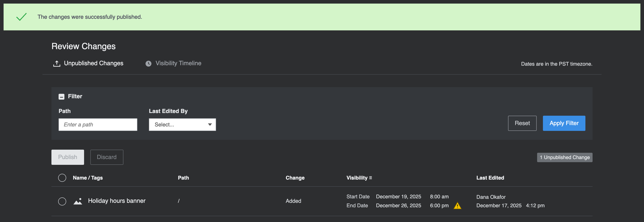This screenshot has width=644, height=222.
Task: Click the Change column header
Action: pos(295,178)
